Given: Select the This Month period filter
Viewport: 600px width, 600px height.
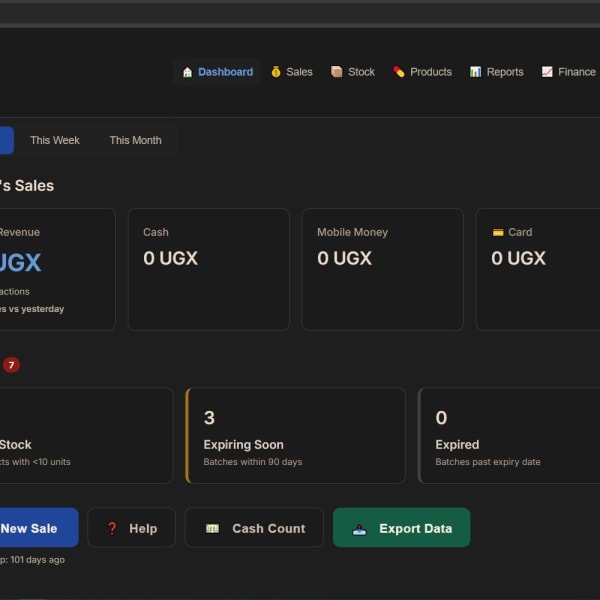Looking at the screenshot, I should [x=135, y=140].
